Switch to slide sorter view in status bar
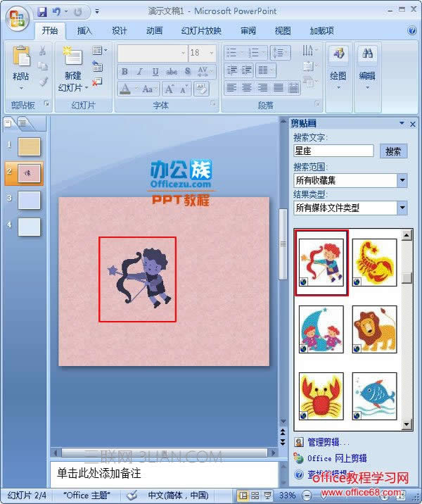 [255, 496]
